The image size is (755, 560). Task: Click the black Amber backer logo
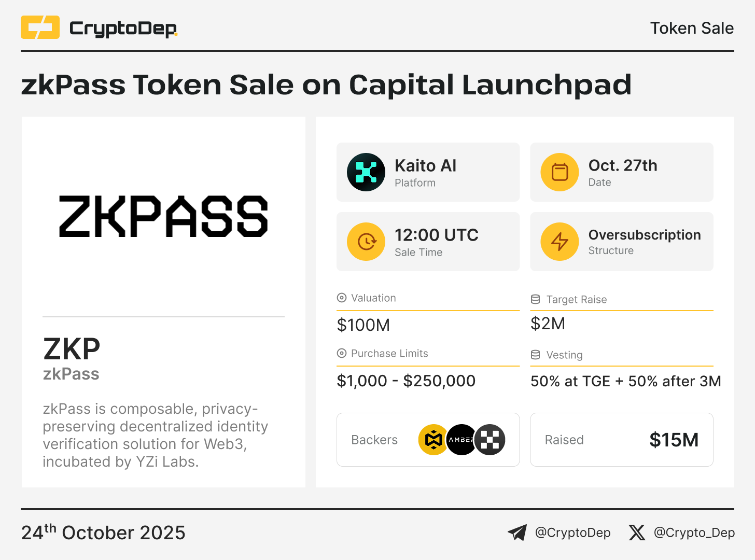[461, 440]
